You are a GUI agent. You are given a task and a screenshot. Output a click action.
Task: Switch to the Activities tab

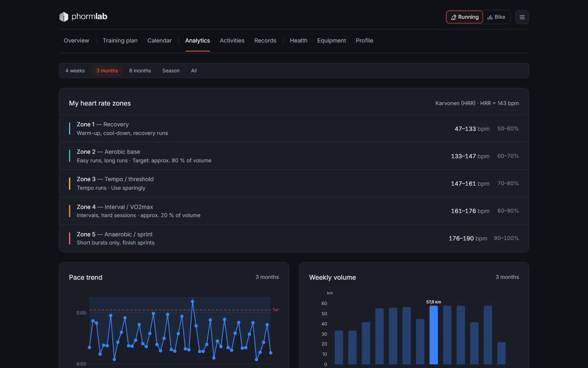tap(232, 40)
